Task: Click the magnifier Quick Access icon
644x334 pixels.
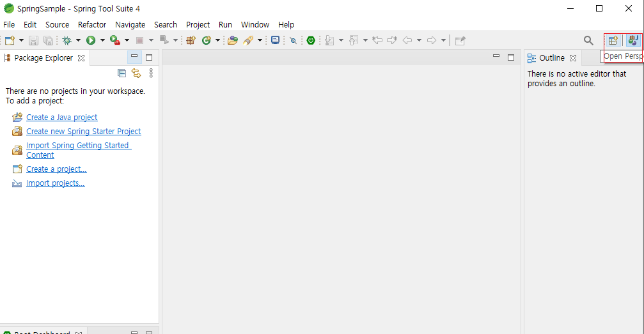Action: tap(588, 40)
